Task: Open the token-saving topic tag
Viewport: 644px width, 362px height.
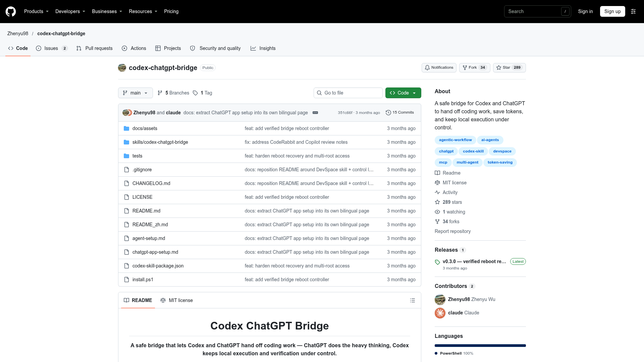Action: pos(500,163)
